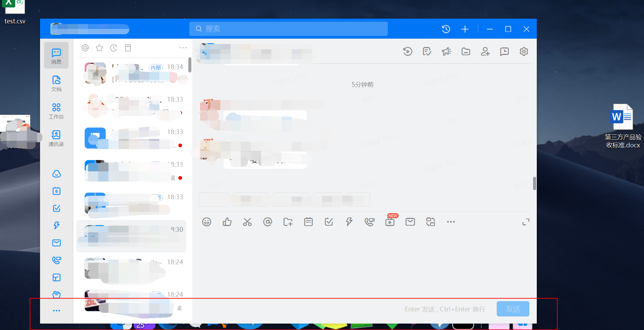Send a DING with lightning icon in toolbar
Viewport: 644px width, 330px height.
click(x=349, y=222)
